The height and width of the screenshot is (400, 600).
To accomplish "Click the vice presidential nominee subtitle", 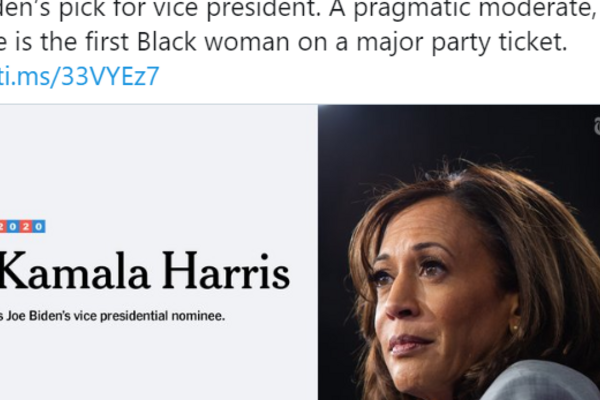I will click(x=112, y=316).
